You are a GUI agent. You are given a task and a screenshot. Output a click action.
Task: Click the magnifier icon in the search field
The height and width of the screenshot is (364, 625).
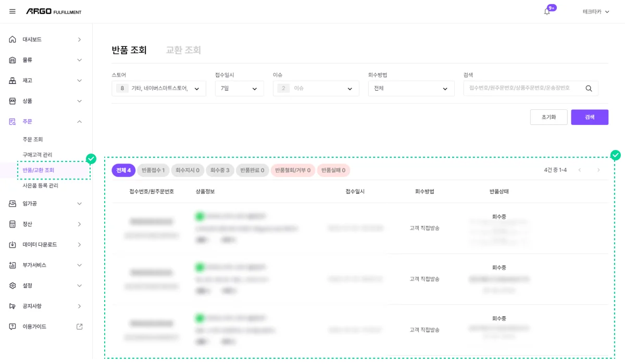[x=589, y=88]
